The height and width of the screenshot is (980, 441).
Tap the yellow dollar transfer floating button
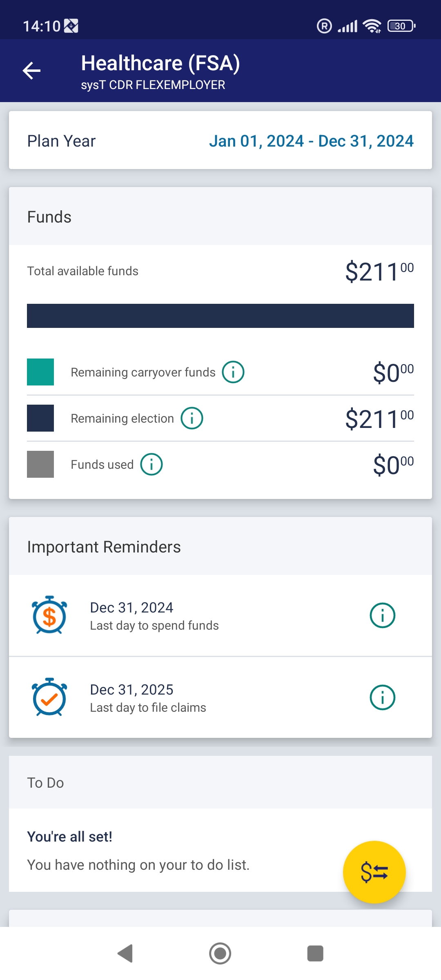click(x=374, y=872)
